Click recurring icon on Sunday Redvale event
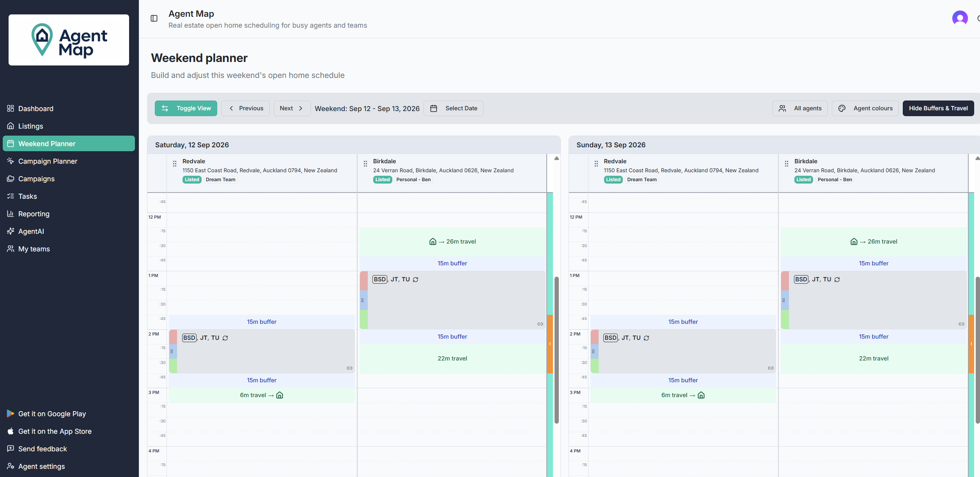Screen dimensions: 980x477 [647, 338]
